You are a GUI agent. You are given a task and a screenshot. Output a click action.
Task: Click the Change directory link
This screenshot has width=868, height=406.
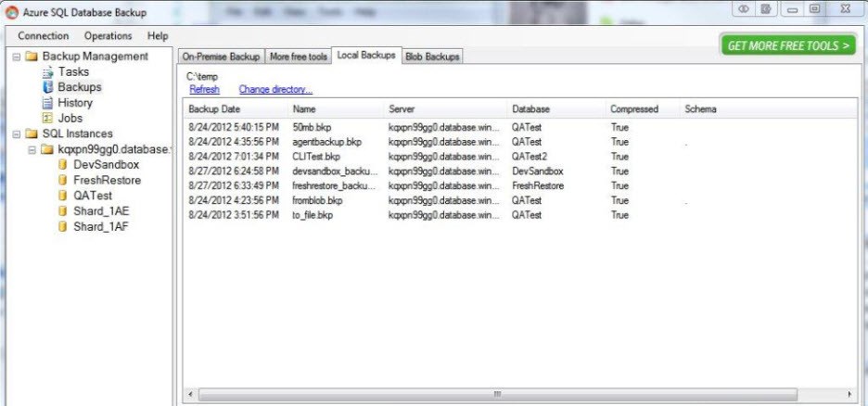pyautogui.click(x=275, y=89)
